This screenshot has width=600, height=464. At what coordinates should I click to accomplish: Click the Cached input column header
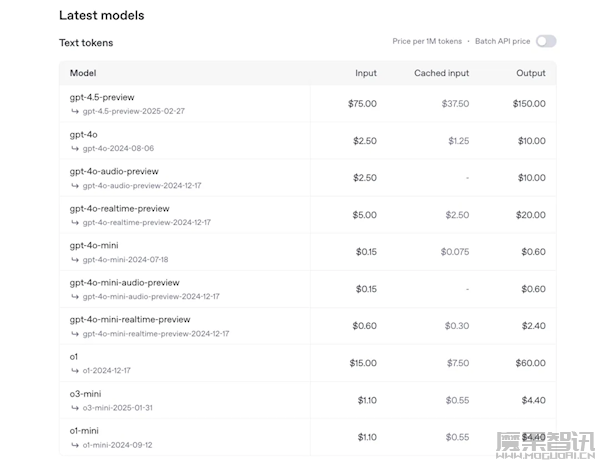pyautogui.click(x=442, y=73)
